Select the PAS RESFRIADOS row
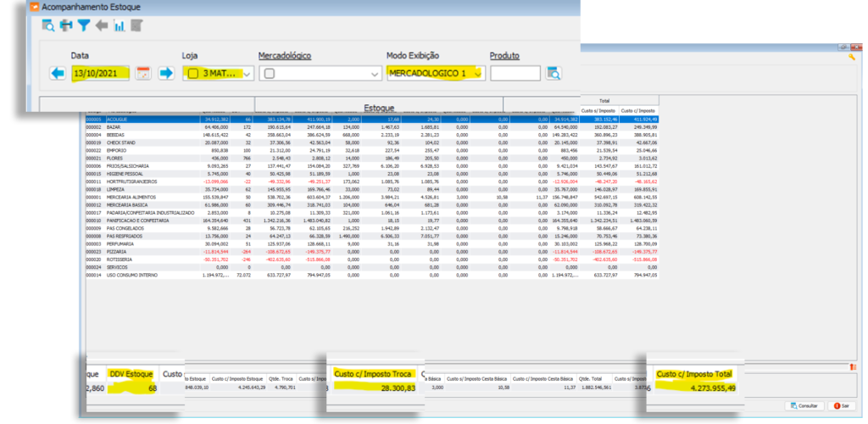Screen dimensions: 868x424 tap(372, 235)
